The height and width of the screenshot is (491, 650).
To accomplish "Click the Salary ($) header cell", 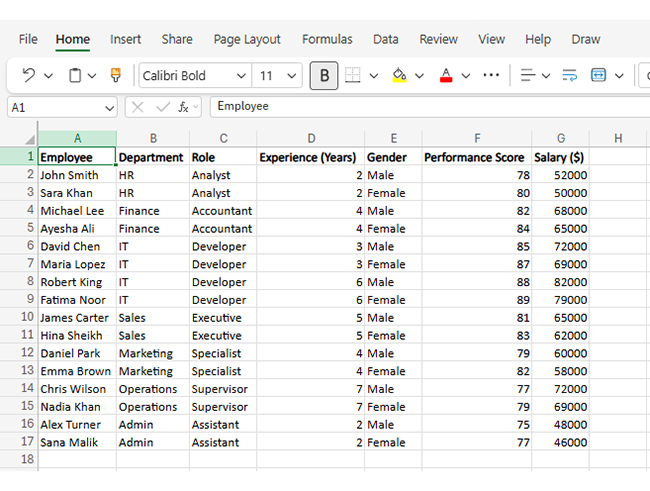I will [x=560, y=158].
